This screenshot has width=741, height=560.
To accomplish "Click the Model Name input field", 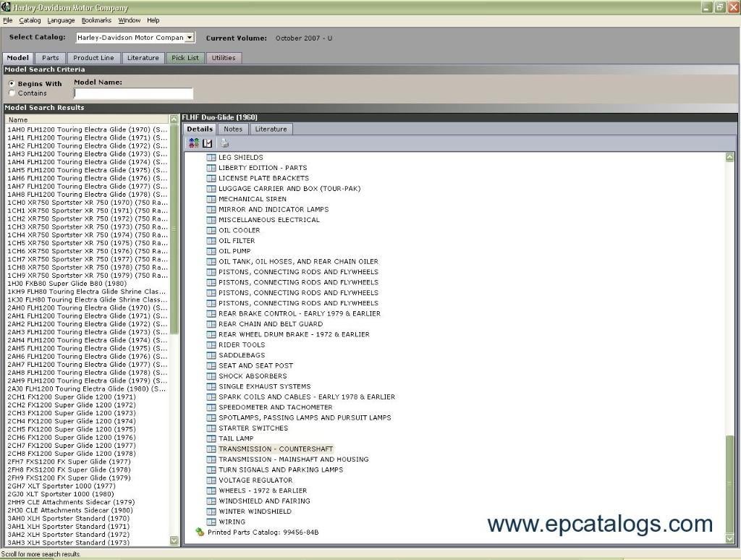I will [133, 93].
